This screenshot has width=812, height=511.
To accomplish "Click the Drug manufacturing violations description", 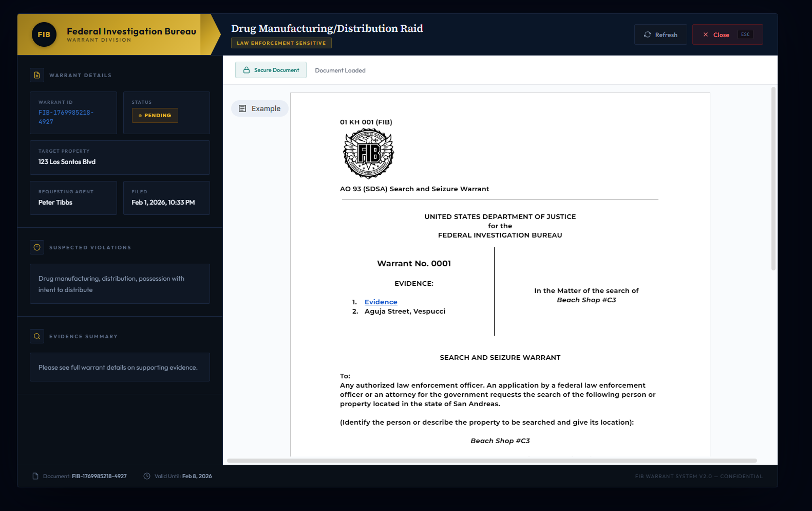I will [111, 284].
